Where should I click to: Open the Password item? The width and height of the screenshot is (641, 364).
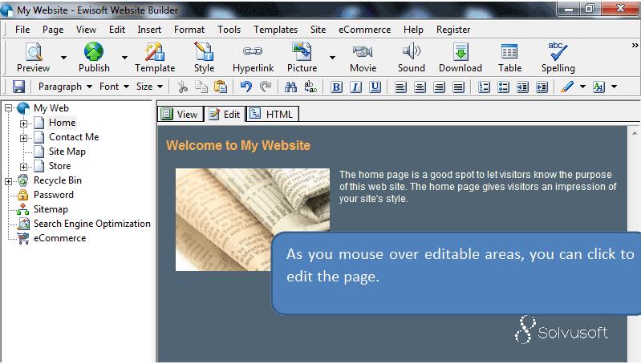(54, 195)
